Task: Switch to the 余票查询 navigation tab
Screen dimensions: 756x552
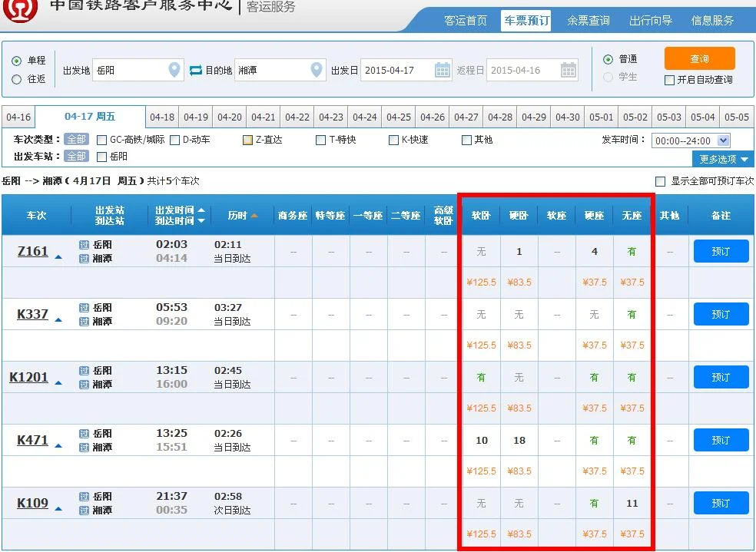Action: point(588,21)
